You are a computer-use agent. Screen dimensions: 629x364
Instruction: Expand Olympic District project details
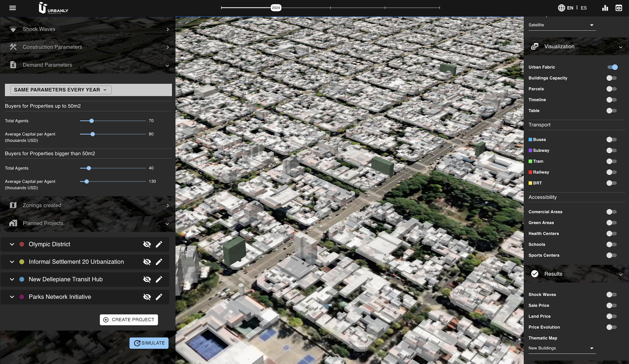12,244
